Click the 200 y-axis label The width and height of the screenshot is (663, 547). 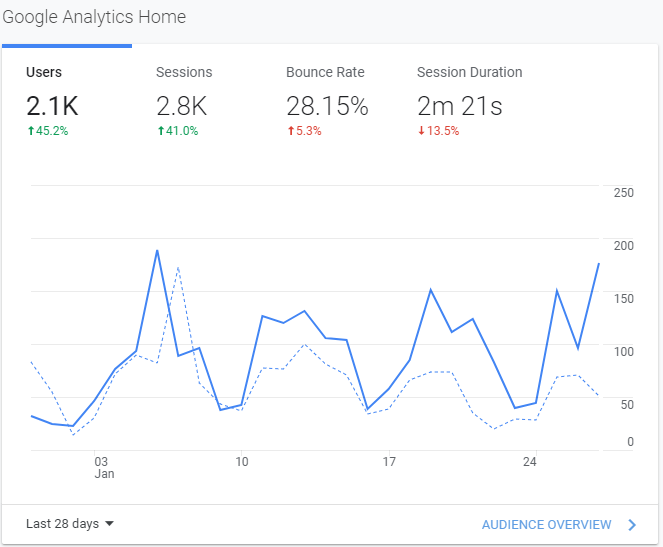(624, 246)
